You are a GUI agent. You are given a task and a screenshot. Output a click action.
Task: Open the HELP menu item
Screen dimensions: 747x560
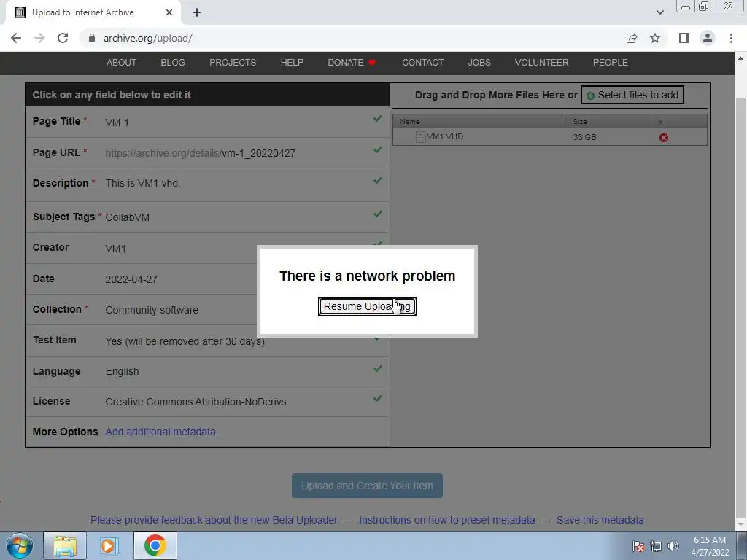292,63
